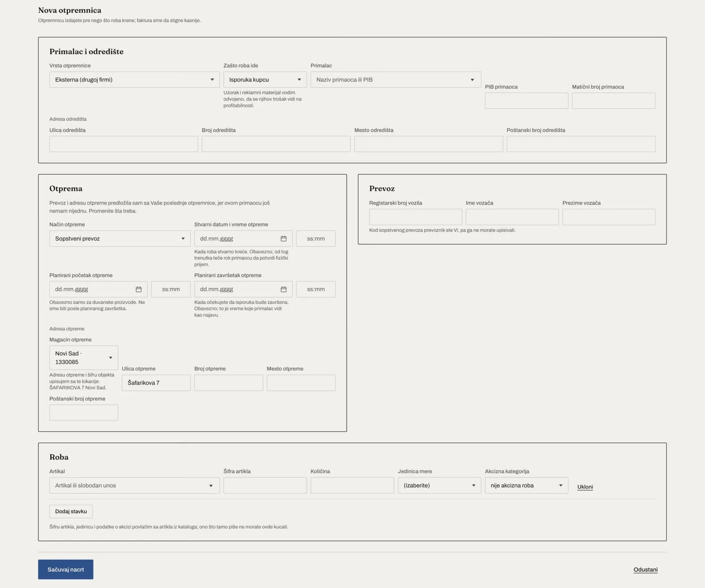Click the Ukloni link

coord(585,487)
